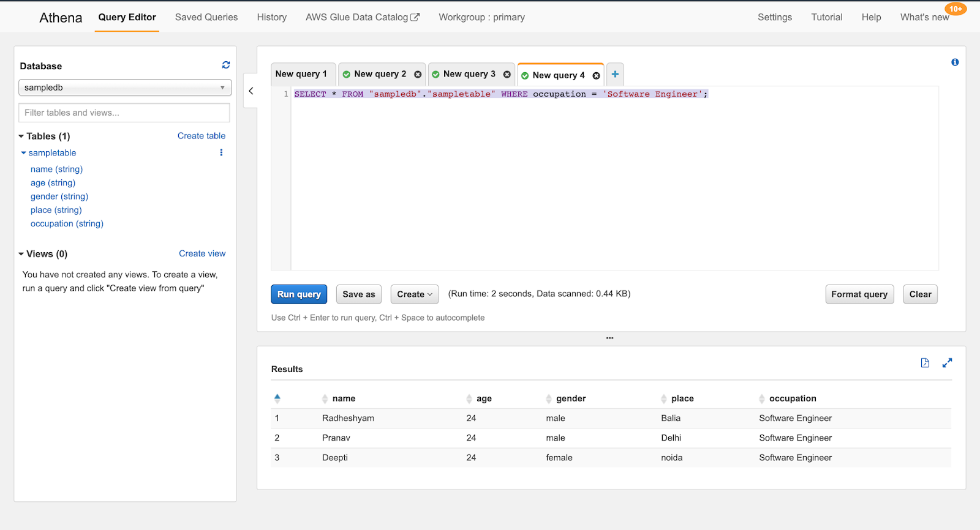Close the New query 4 tab
This screenshot has height=530, width=980.
coord(596,76)
